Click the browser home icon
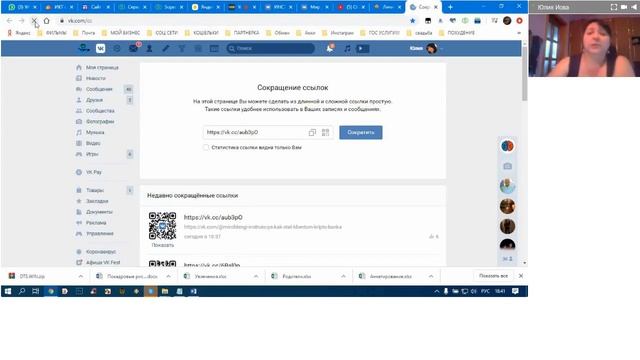Image resolution: width=640 pixels, height=360 pixels. (47, 21)
